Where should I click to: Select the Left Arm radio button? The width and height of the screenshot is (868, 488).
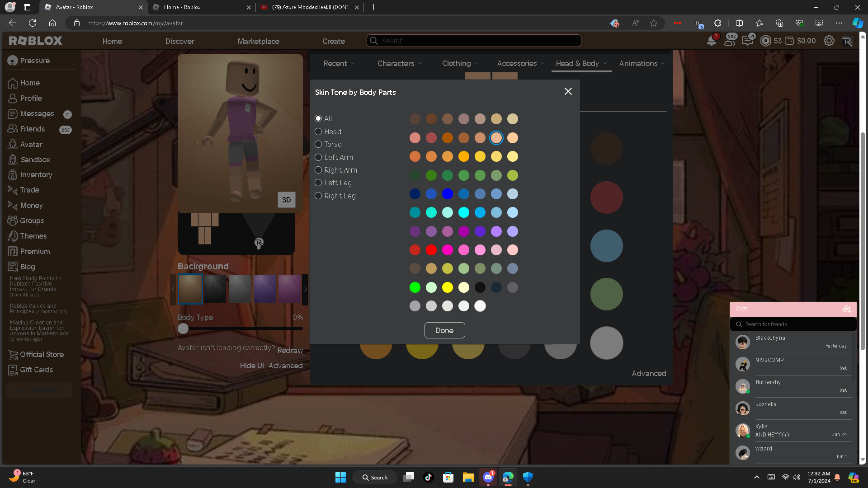318,158
